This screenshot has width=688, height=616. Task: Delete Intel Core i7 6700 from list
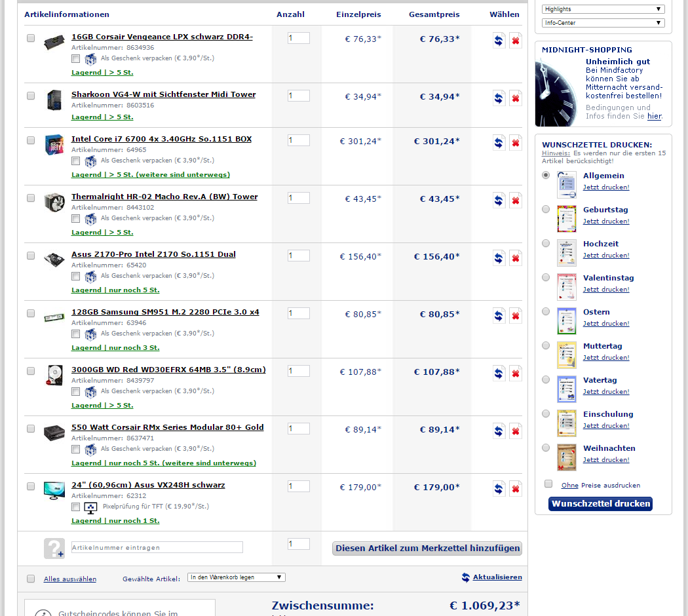click(x=516, y=143)
